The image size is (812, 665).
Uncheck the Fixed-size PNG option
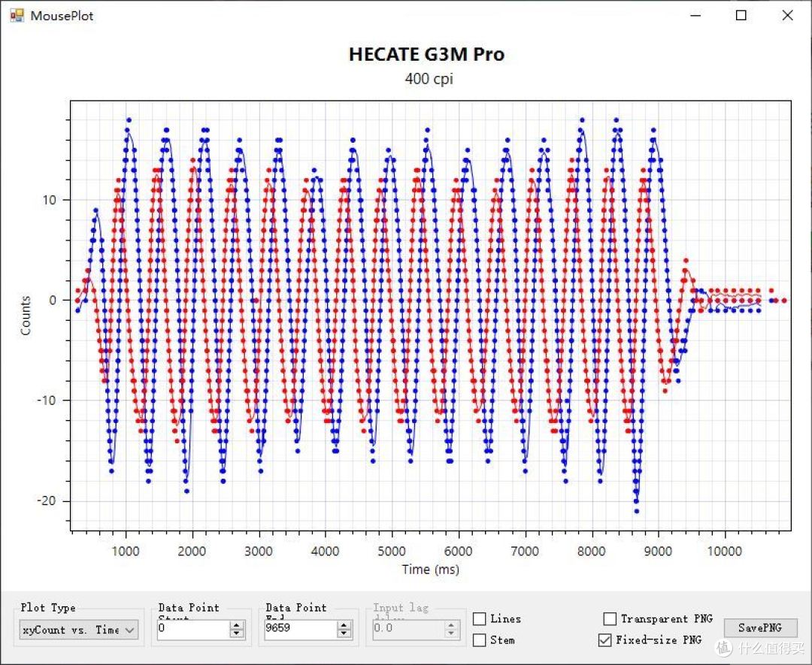click(604, 640)
